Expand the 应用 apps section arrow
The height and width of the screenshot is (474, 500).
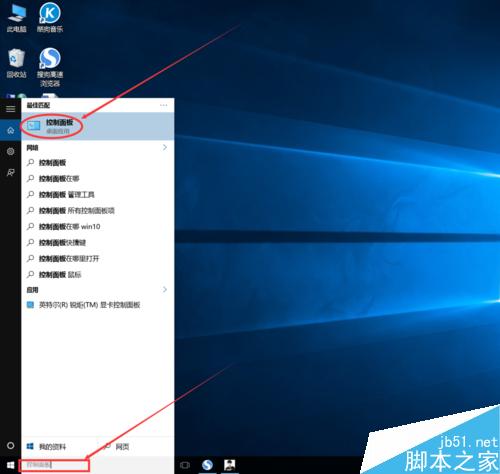tap(165, 289)
